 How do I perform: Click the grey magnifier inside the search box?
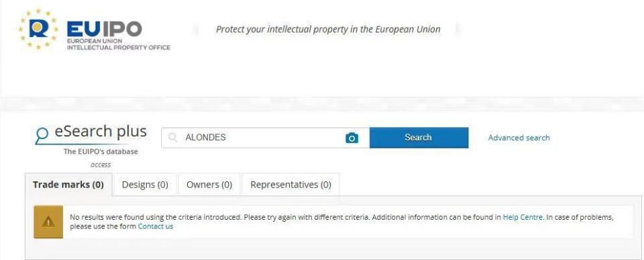(173, 138)
